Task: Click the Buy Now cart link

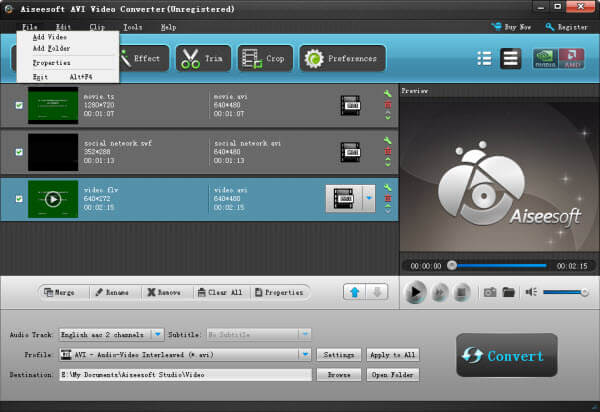Action: tap(511, 27)
